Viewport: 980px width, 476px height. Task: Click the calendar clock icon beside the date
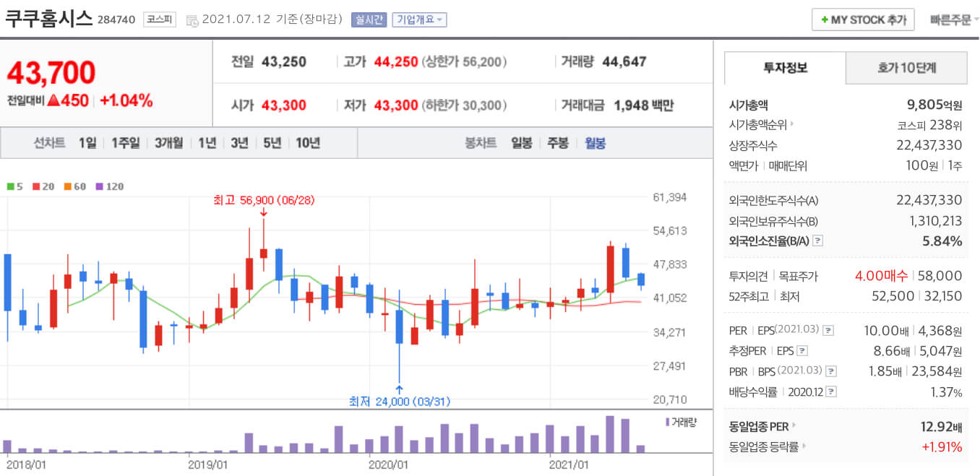pos(192,20)
